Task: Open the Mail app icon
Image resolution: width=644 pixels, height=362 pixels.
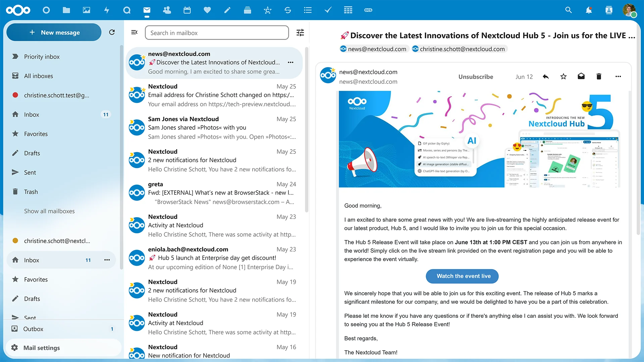Action: [x=147, y=10]
